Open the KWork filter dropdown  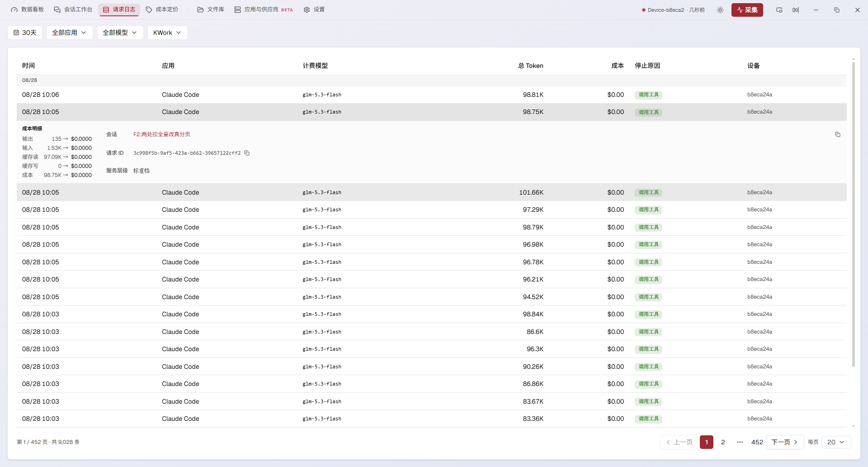[167, 33]
